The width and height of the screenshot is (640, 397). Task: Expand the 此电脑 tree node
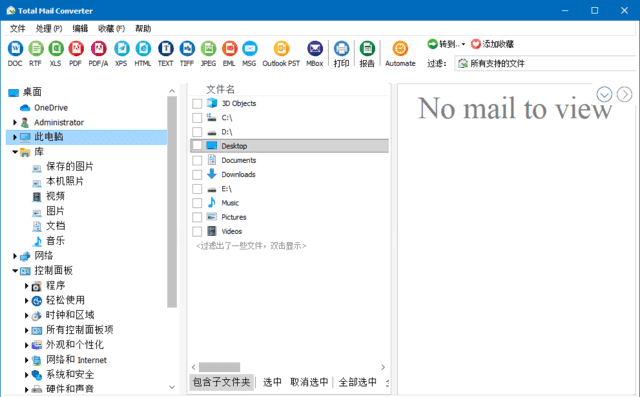click(15, 137)
